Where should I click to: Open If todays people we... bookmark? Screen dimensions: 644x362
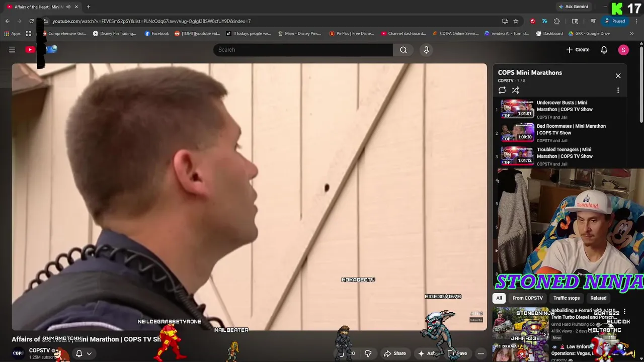pos(249,34)
